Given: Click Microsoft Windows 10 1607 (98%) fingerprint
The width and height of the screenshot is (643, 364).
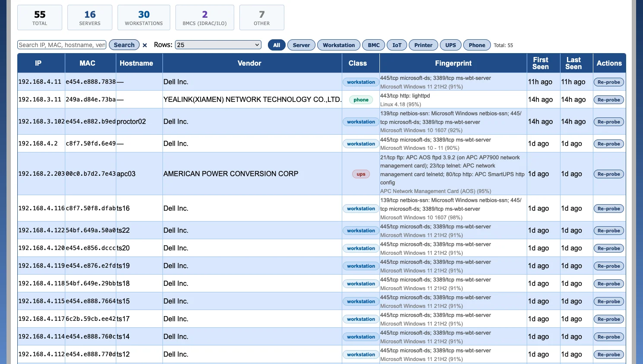Looking at the screenshot, I should (x=421, y=217).
